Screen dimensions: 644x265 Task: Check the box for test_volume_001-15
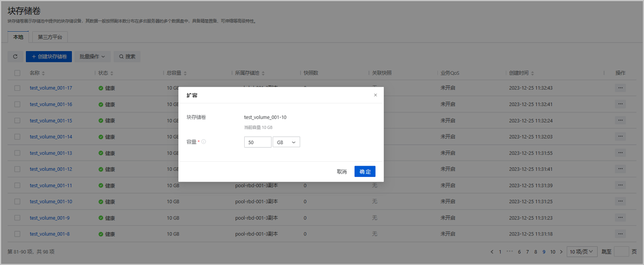[x=17, y=120]
